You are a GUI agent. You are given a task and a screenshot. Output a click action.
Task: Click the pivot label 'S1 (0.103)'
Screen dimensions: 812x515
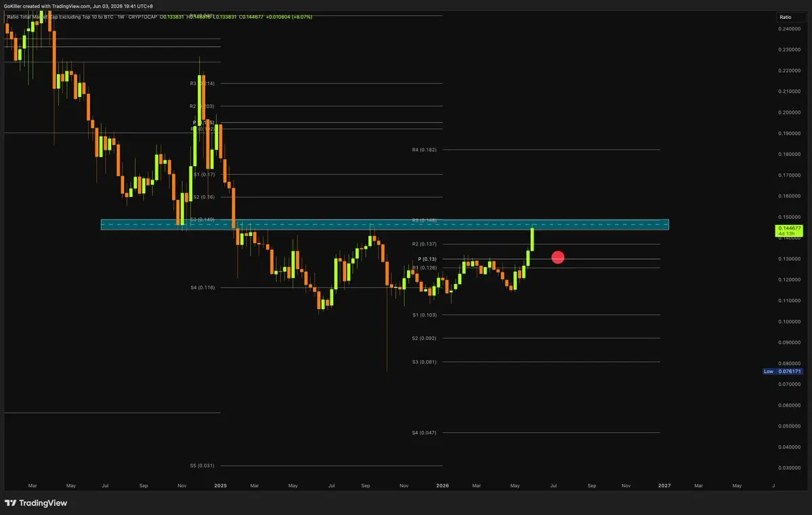point(424,315)
